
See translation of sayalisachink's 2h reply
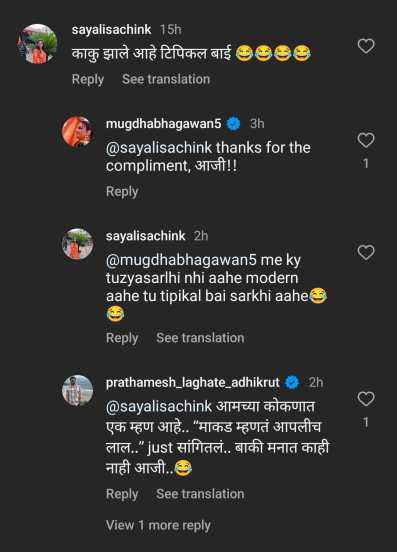pos(200,338)
